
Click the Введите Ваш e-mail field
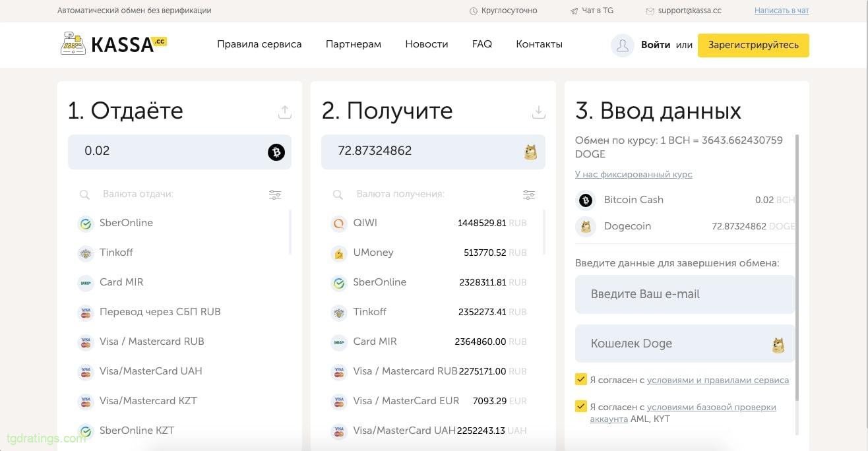[684, 294]
